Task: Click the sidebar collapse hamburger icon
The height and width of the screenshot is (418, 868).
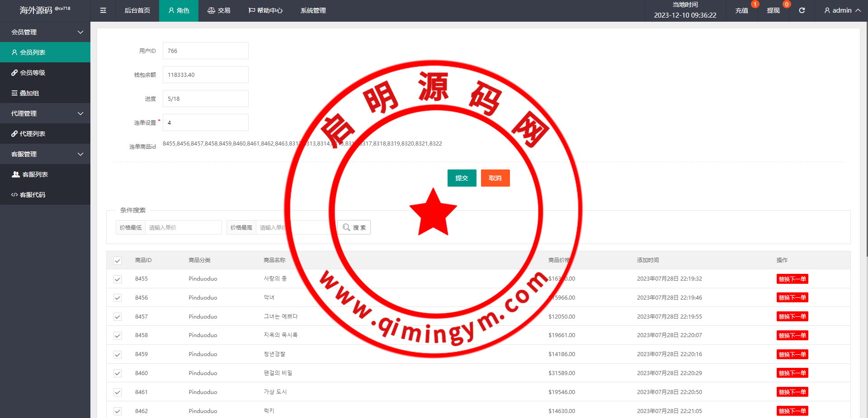Action: [103, 10]
